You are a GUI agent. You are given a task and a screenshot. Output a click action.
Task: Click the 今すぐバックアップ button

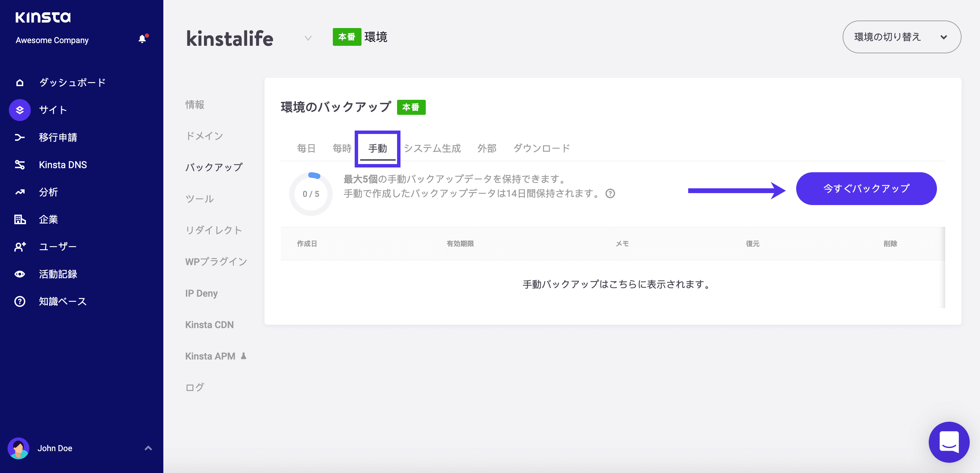pos(866,188)
